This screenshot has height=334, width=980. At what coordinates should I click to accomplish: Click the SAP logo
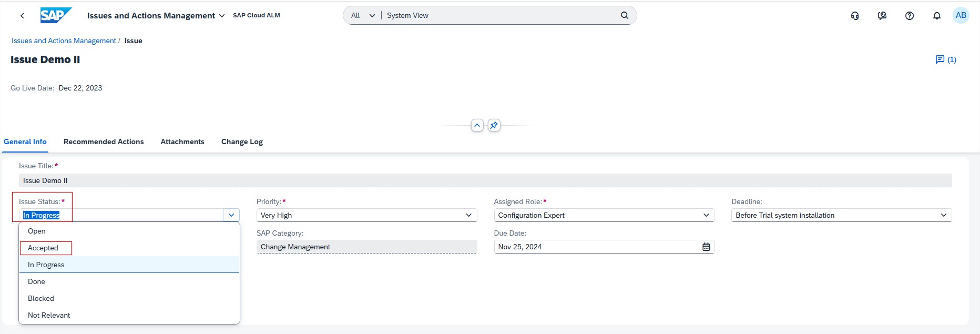(x=56, y=15)
